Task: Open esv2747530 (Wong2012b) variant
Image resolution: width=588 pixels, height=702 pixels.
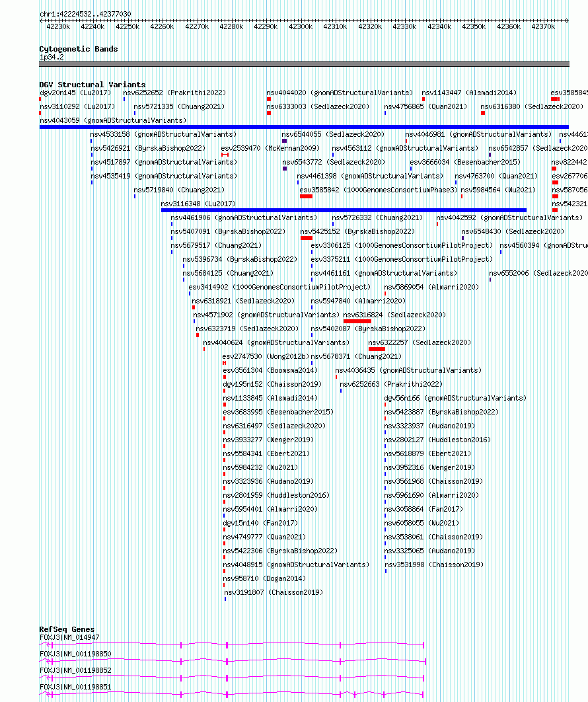Action: point(266,356)
